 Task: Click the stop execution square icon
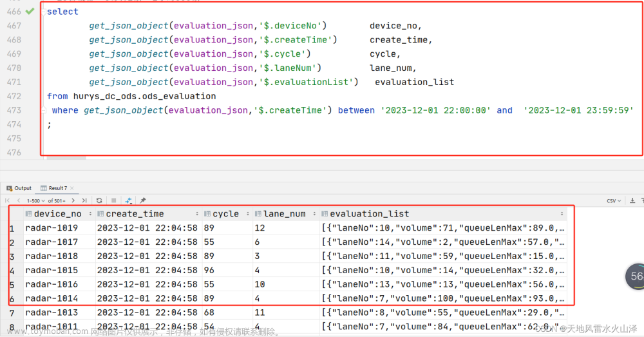tap(114, 200)
